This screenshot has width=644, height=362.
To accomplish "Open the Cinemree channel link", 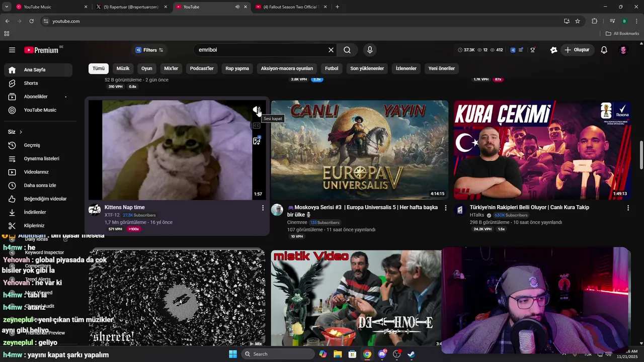I will coord(297,222).
